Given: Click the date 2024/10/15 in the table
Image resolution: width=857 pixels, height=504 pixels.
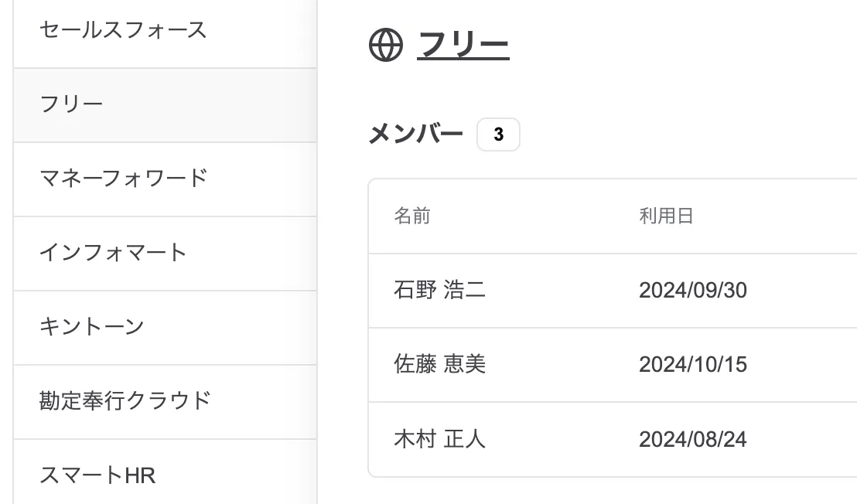Looking at the screenshot, I should [x=694, y=364].
